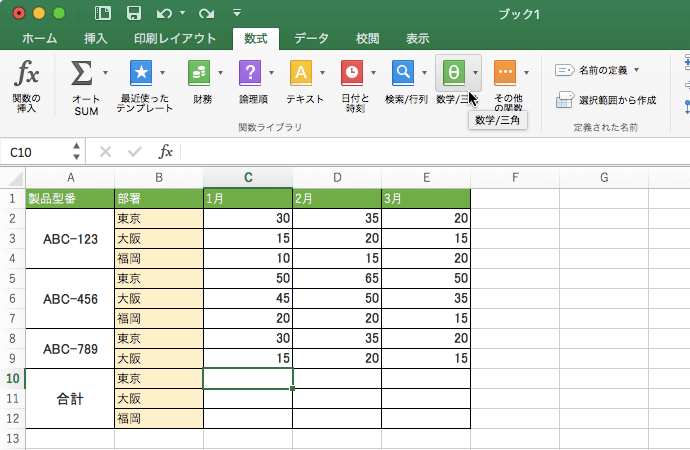
Task: Switch to the Review (校閲) tab
Action: tap(367, 39)
